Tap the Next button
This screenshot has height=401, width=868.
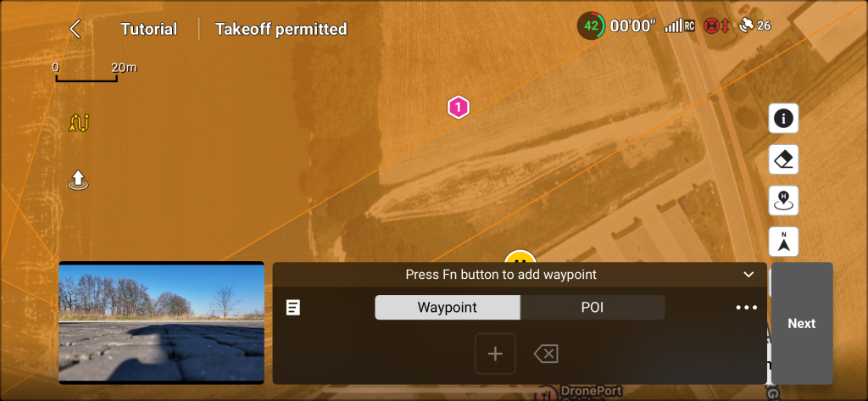[802, 324]
